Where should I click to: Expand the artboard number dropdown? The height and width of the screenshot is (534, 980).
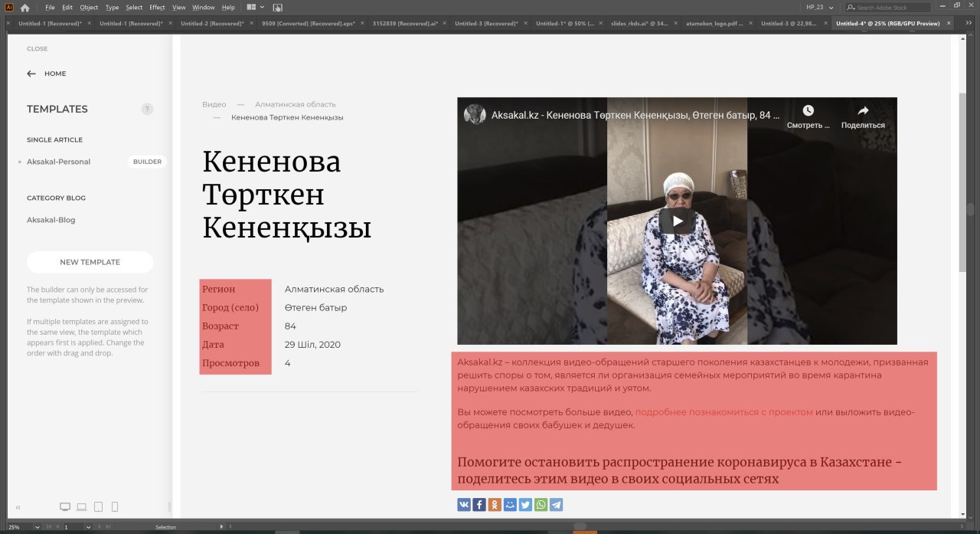pos(89,527)
